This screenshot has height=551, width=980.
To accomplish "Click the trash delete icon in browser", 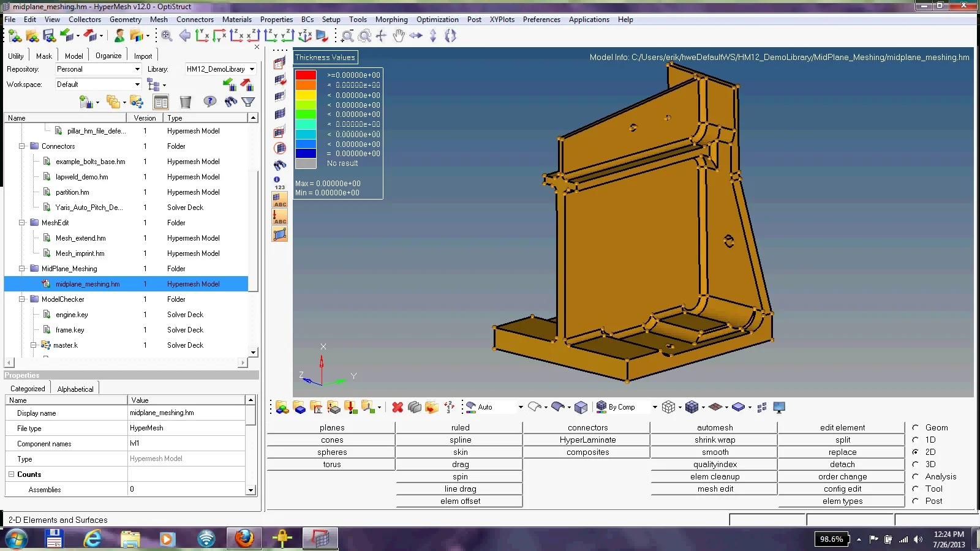I will click(185, 102).
